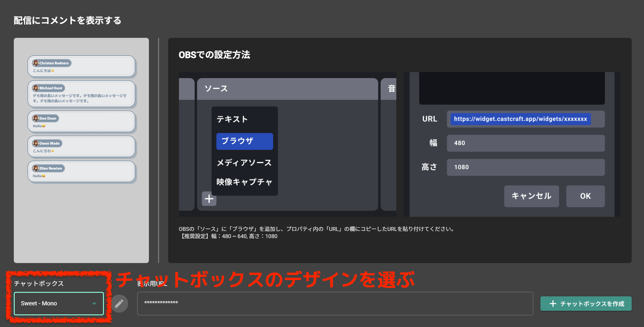Click Christen Rodgers avatar in the preview
This screenshot has width=644, height=327.
(36, 63)
